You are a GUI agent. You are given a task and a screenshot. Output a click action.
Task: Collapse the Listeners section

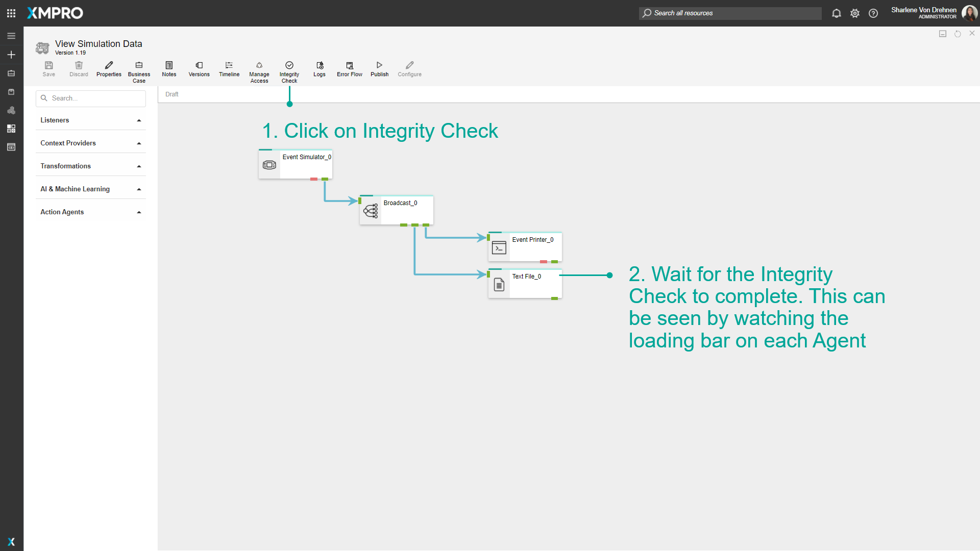(138, 120)
